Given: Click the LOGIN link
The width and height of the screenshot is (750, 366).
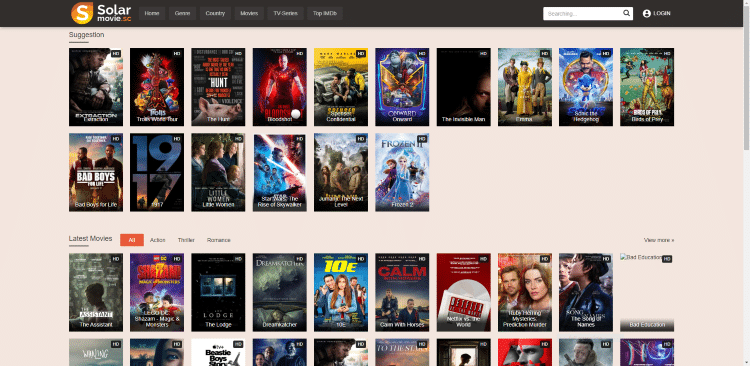Looking at the screenshot, I should pos(662,13).
